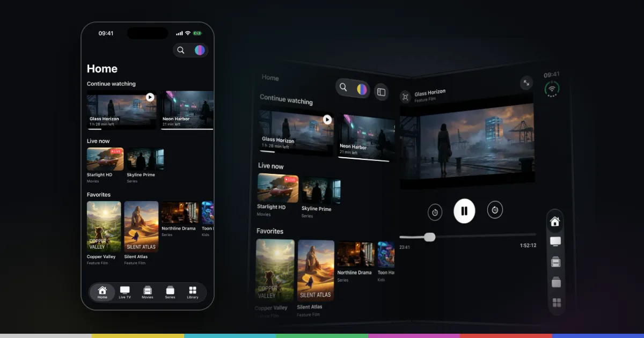Image resolution: width=644 pixels, height=338 pixels.
Task: Select Home icon in the vertical side rail
Action: (x=555, y=221)
